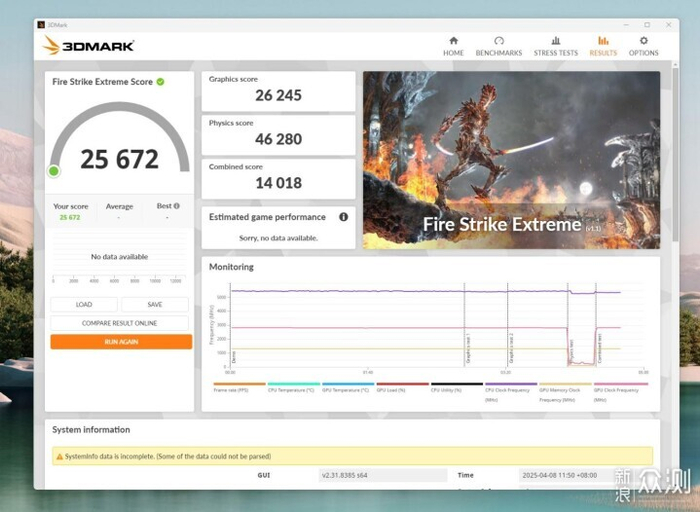Toggle GPU Memory Clock Frequency legend swatch
This screenshot has height=512, width=700.
pyautogui.click(x=566, y=384)
